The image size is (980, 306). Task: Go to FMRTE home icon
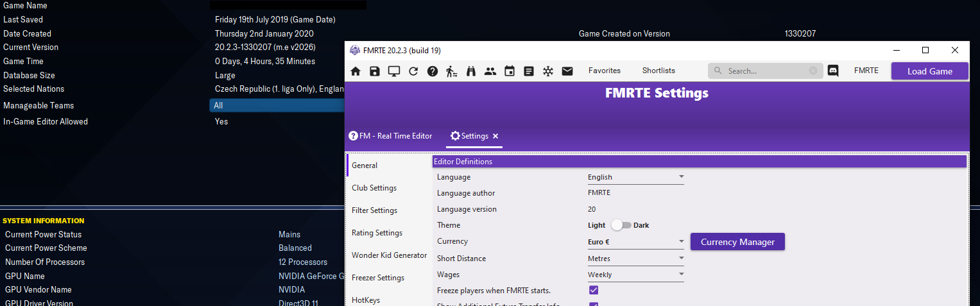click(x=356, y=71)
